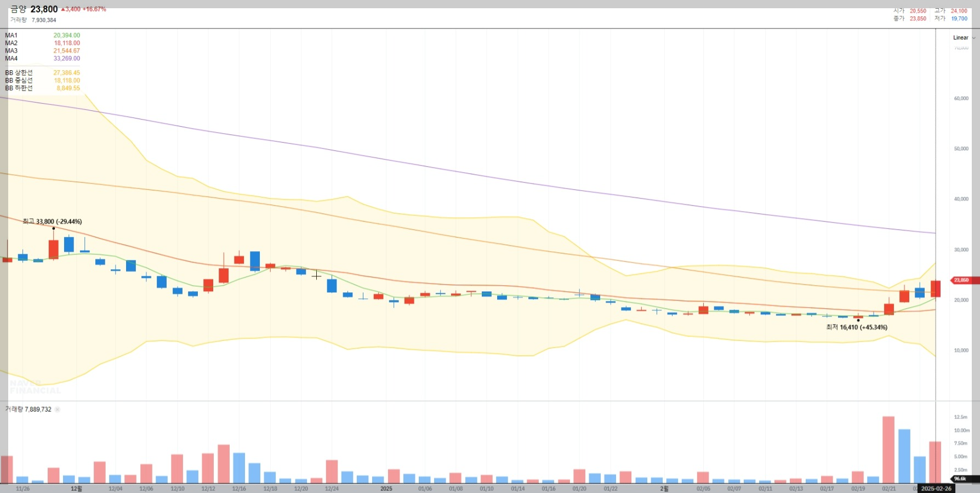Click the 고가 24,100 value
Screen dimensions: 980x493
(x=951, y=11)
